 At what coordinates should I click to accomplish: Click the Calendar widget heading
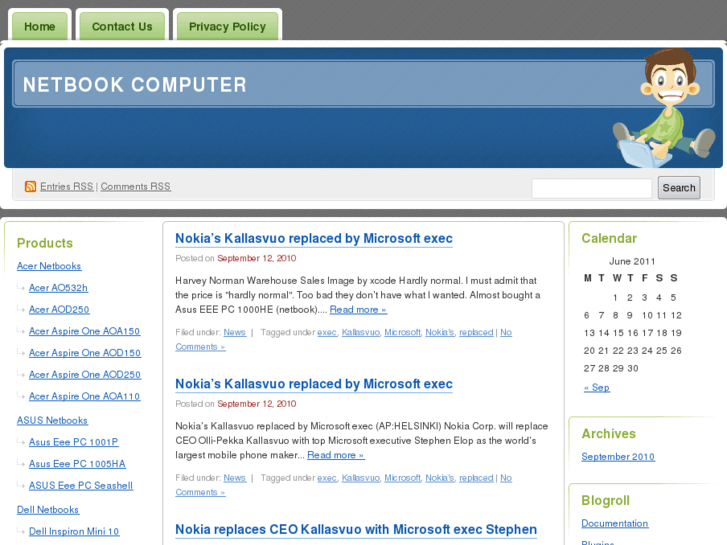609,238
